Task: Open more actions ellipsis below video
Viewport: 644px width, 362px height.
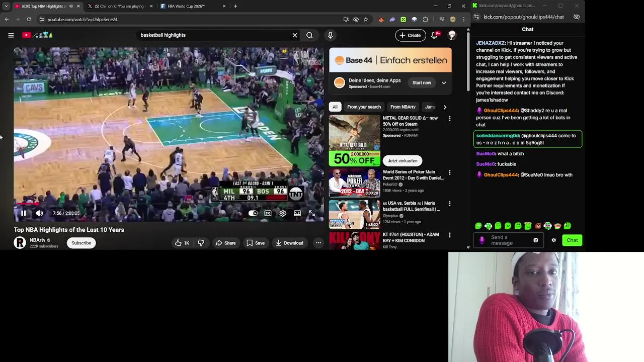Action: pyautogui.click(x=318, y=243)
